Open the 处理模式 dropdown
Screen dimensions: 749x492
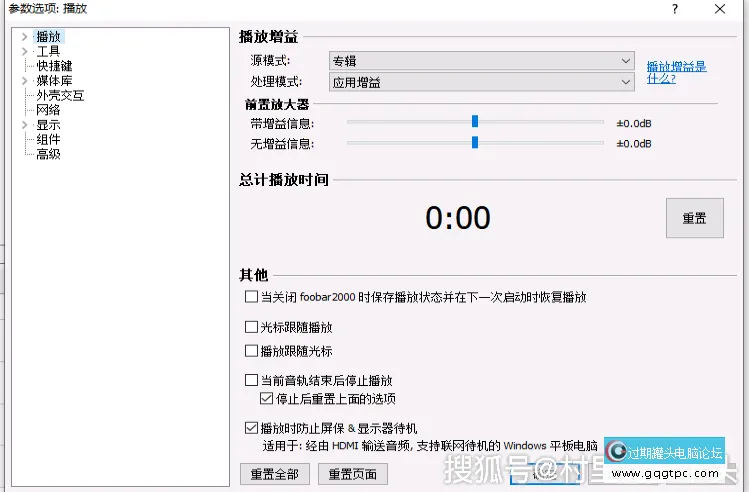482,82
